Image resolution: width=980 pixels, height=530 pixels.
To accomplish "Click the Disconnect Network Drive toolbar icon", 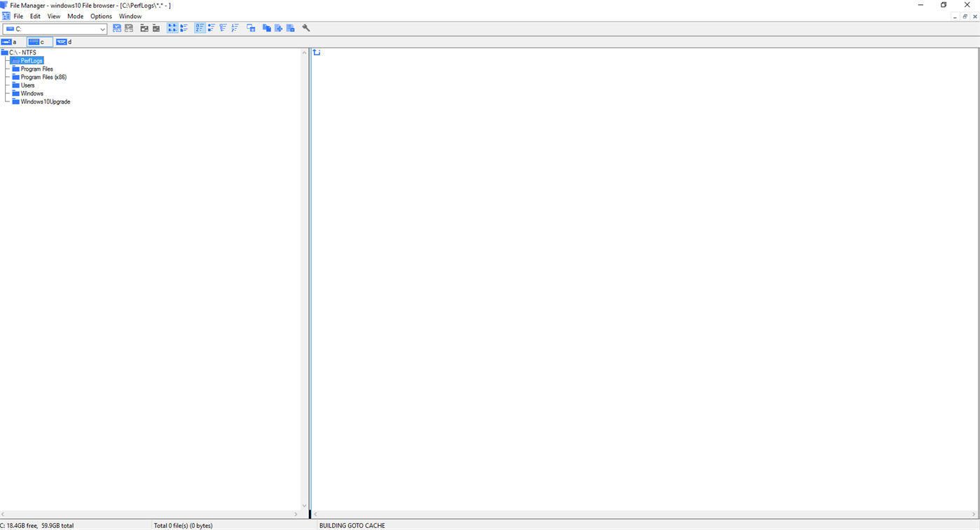I will 129,28.
